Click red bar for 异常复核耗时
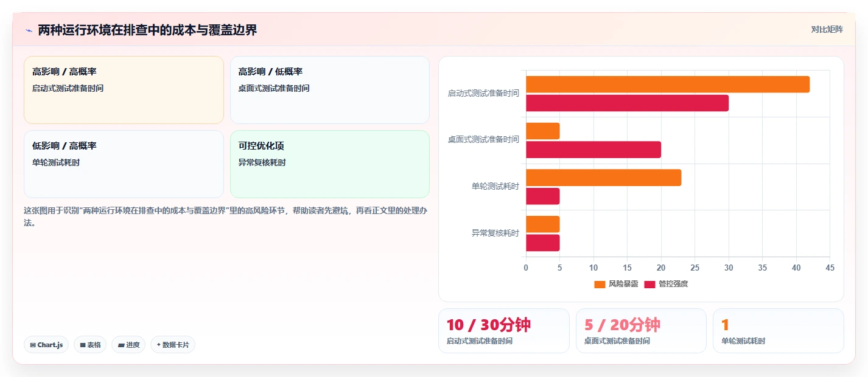868x377 pixels. [x=542, y=243]
